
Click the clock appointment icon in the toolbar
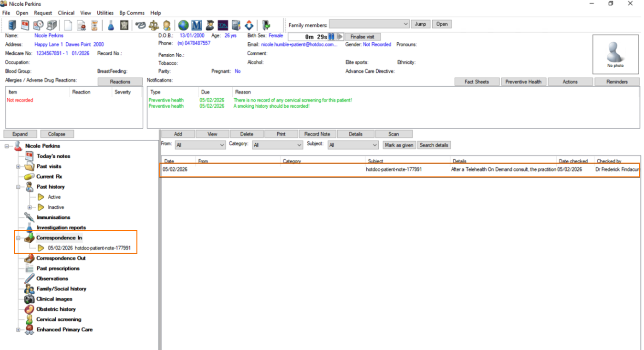(39, 24)
